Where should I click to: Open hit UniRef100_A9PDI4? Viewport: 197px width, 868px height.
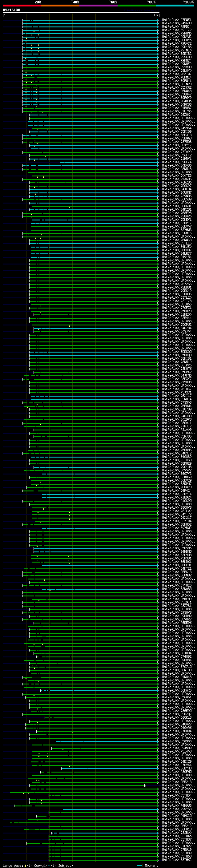point(176,26)
